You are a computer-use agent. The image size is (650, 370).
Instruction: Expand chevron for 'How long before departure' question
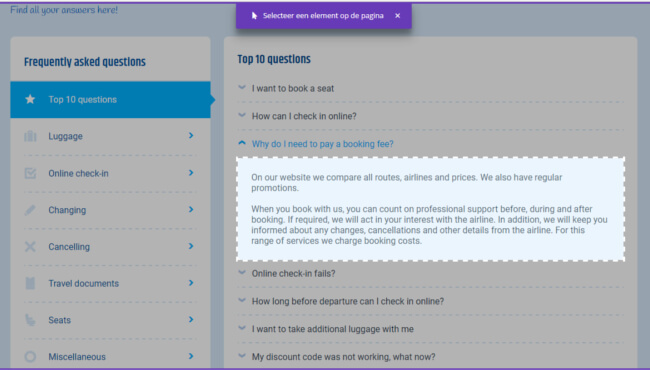[x=242, y=300]
